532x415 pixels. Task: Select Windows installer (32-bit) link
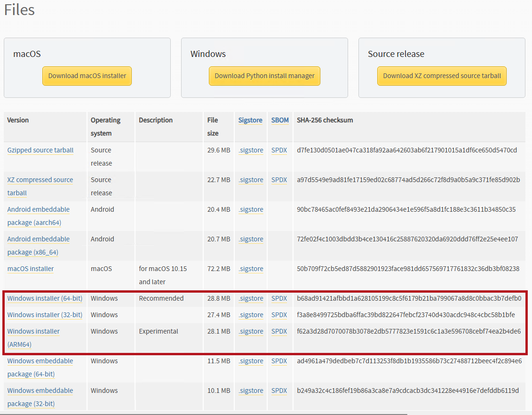tap(45, 315)
